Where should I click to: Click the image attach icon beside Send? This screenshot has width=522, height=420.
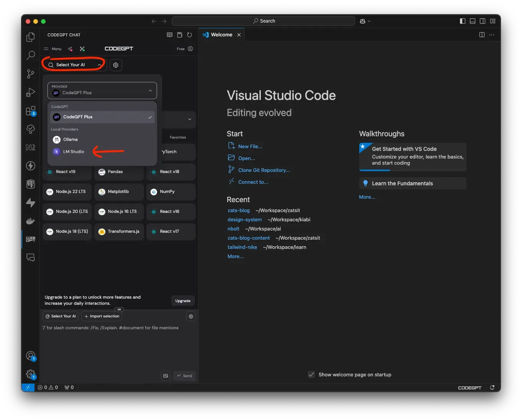(x=166, y=376)
